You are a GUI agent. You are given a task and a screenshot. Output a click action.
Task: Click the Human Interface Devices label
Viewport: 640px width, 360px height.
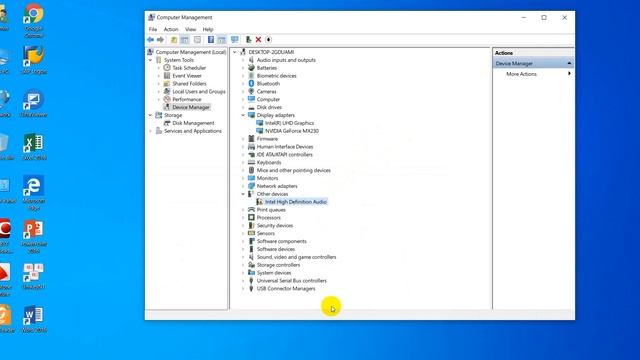(x=285, y=147)
